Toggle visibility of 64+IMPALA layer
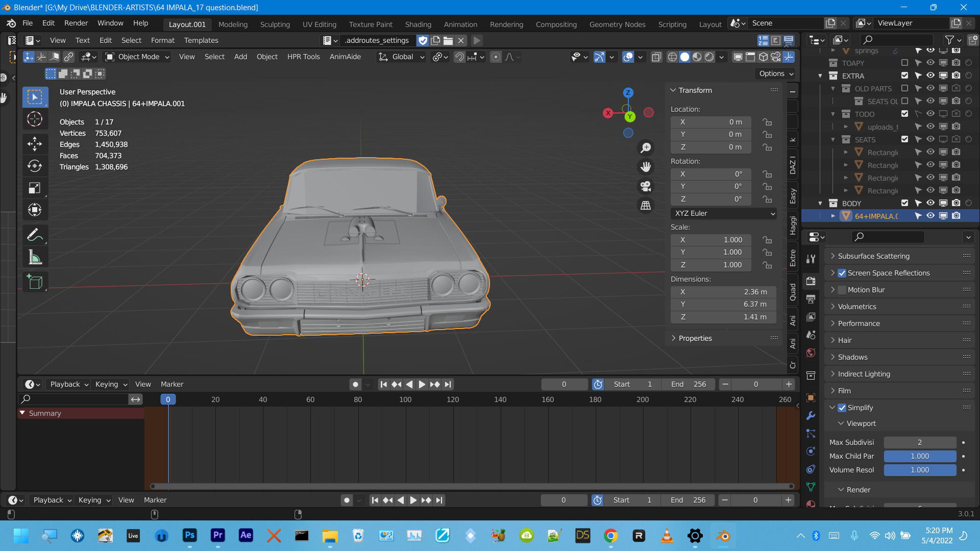This screenshot has height=551, width=980. pos(932,215)
